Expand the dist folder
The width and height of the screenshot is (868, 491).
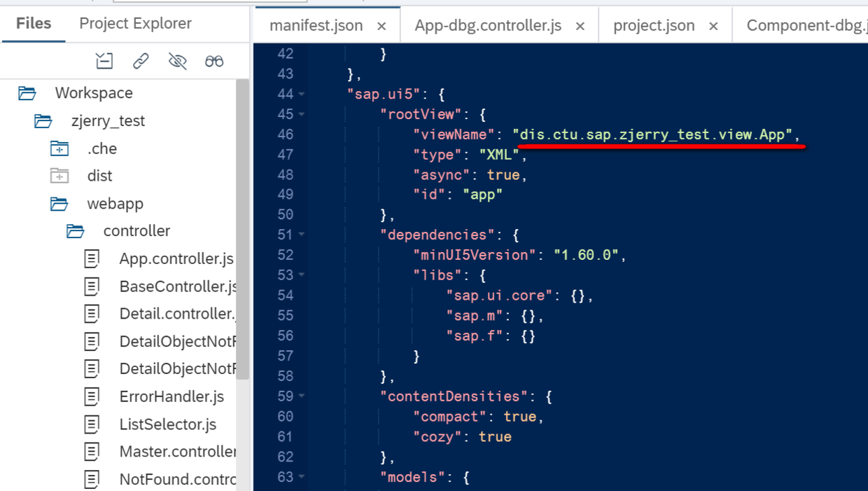59,176
